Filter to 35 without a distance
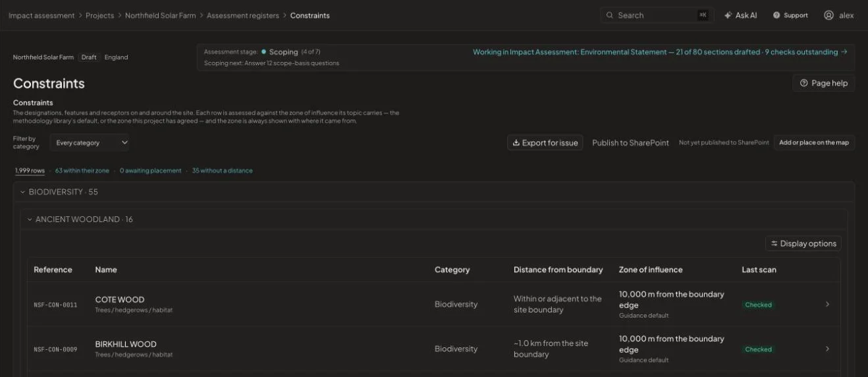This screenshot has width=868, height=377. (222, 171)
